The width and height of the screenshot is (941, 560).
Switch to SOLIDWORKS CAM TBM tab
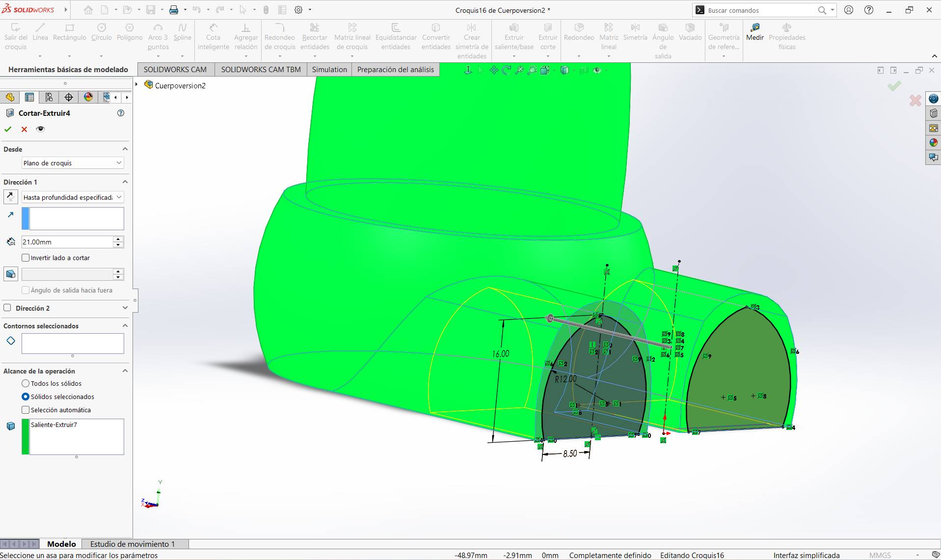261,70
